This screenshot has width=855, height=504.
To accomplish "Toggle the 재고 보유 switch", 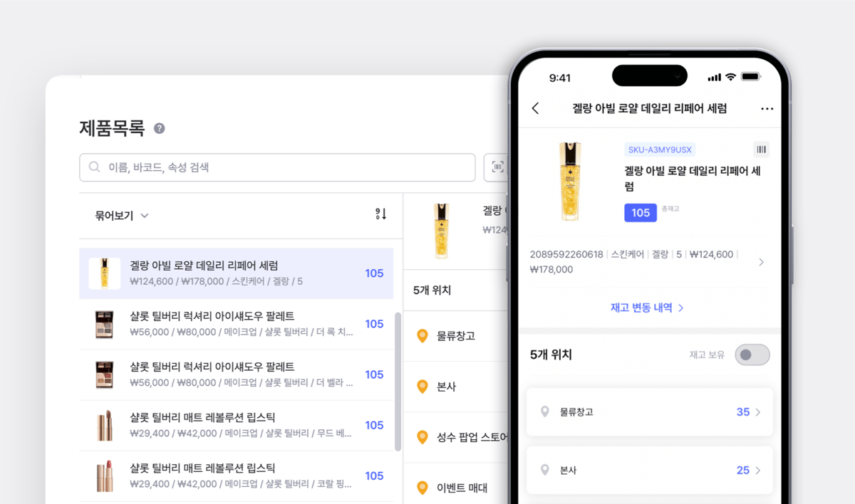I will (x=752, y=355).
